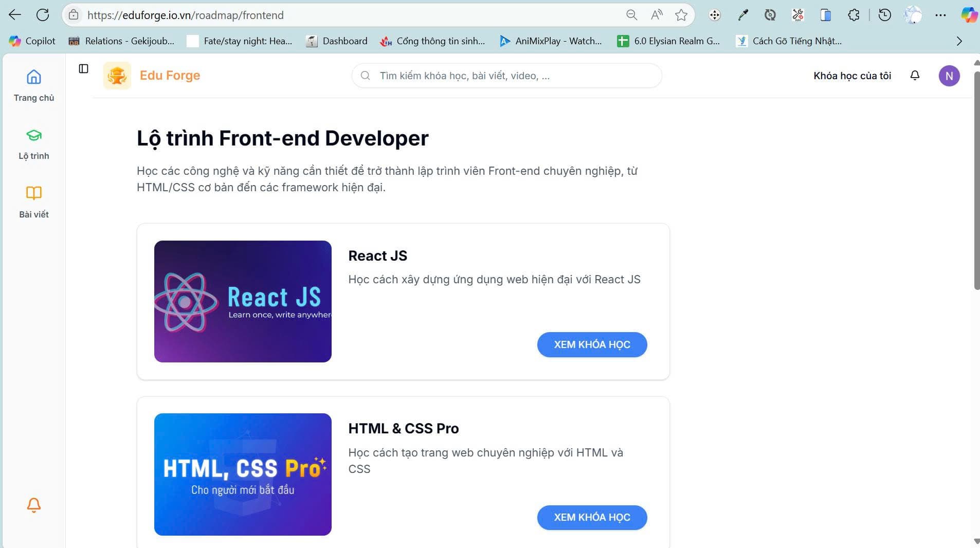This screenshot has width=980, height=548.
Task: Open the eyedropper color picker extension
Action: click(742, 15)
